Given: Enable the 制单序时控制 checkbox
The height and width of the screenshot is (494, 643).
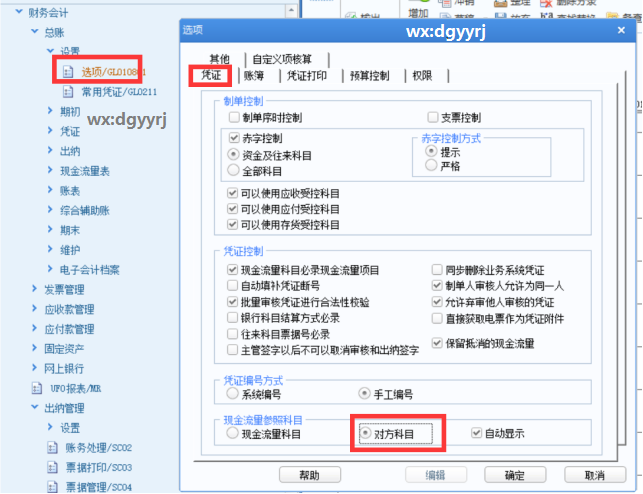Looking at the screenshot, I should 234,117.
